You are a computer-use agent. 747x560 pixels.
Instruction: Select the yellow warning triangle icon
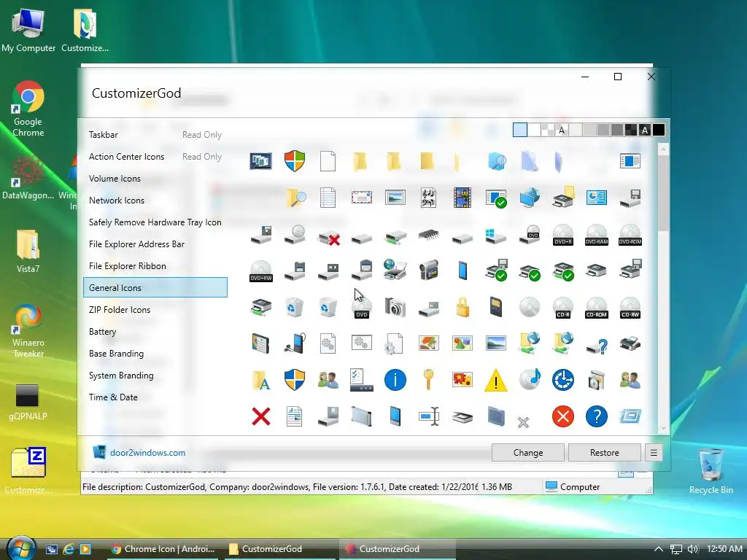495,380
